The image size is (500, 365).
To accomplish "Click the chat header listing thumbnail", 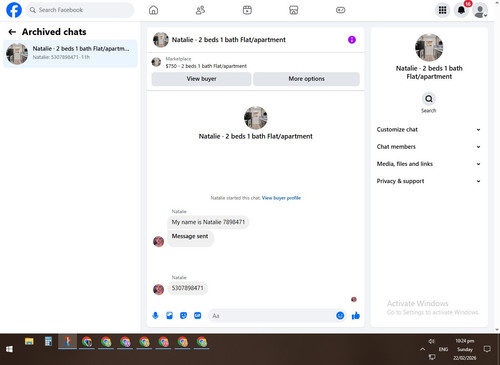I will click(x=161, y=40).
